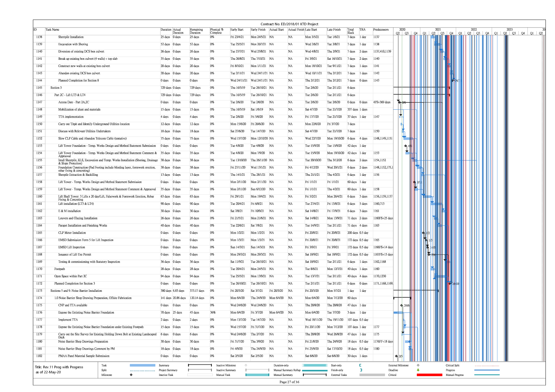Click the Milestone diamond icon in legend
This screenshot has height=392, width=555.
tap(131, 375)
